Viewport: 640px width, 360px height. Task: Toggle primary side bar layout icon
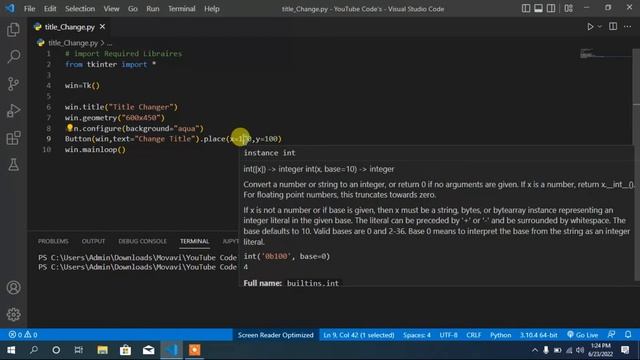pyautogui.click(x=526, y=9)
